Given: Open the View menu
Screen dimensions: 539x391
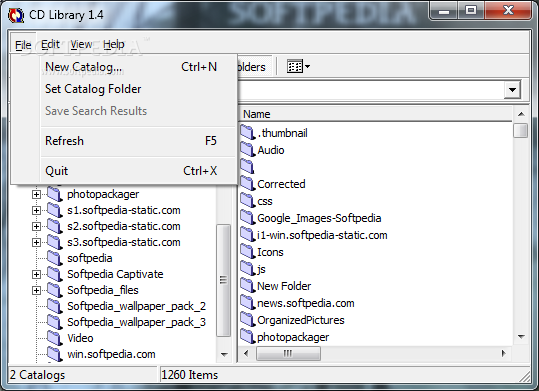Looking at the screenshot, I should tap(81, 44).
